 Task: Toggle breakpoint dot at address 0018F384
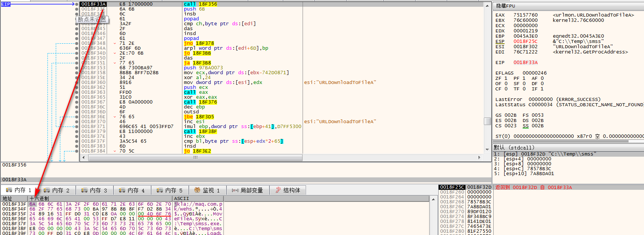click(77, 151)
